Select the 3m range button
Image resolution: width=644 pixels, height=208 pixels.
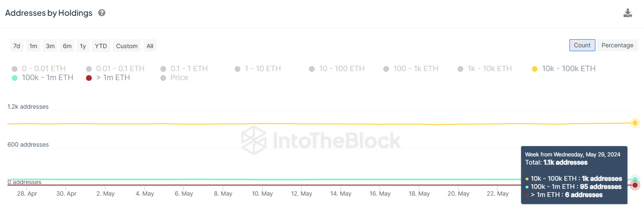coord(50,46)
